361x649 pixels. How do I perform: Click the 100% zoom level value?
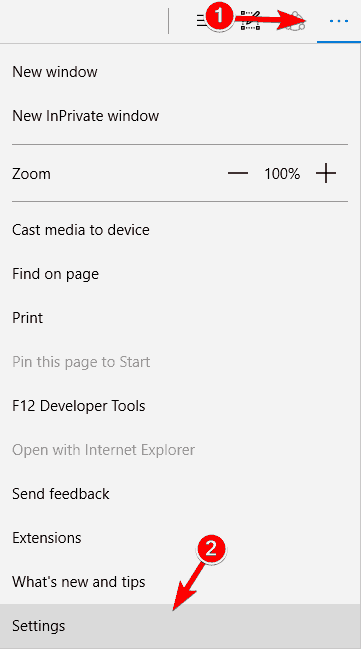[x=282, y=173]
